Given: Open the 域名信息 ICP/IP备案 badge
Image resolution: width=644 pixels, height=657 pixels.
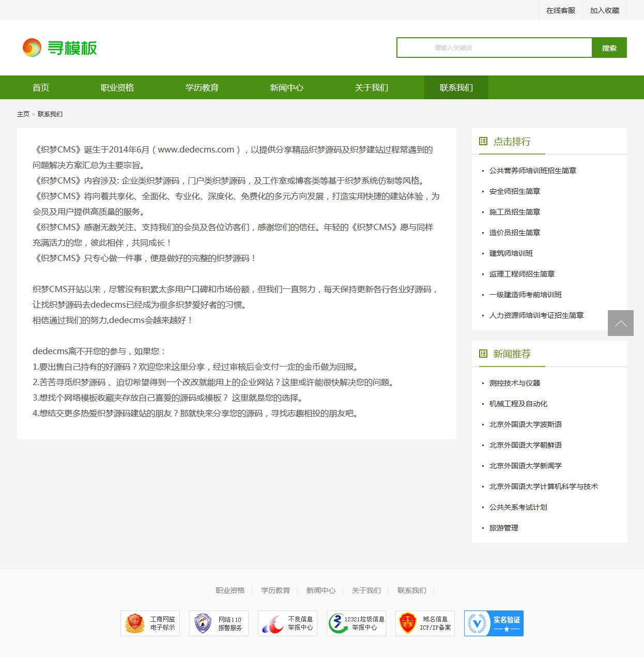Looking at the screenshot, I should [x=425, y=623].
